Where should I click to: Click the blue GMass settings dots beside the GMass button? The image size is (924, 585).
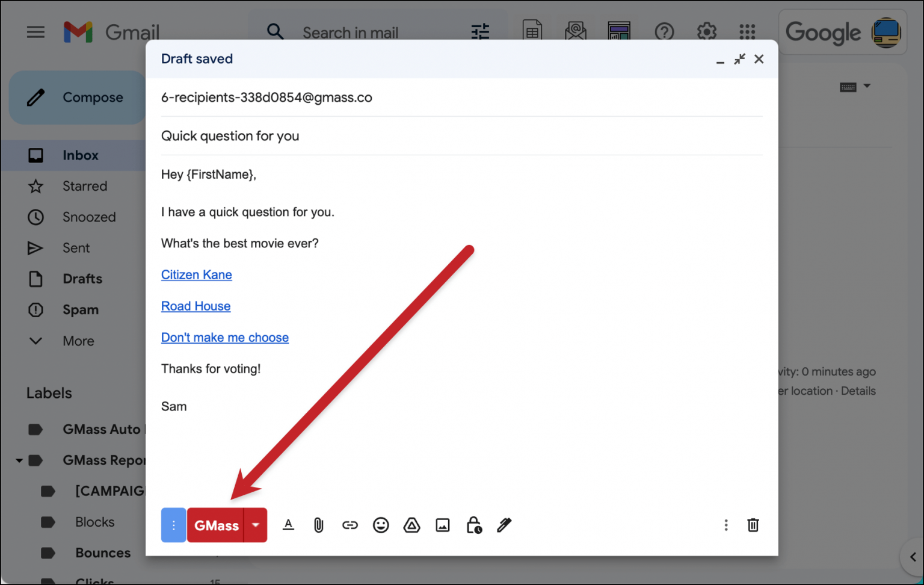173,525
